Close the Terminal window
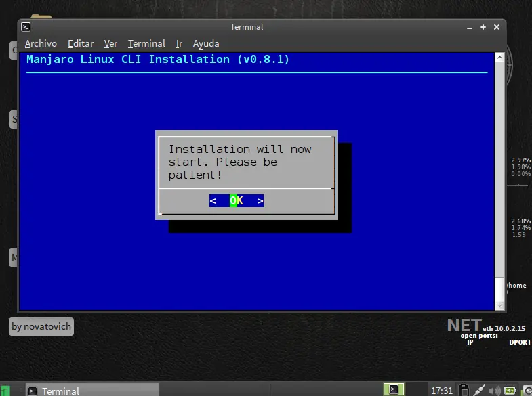532x396 pixels. [497, 27]
